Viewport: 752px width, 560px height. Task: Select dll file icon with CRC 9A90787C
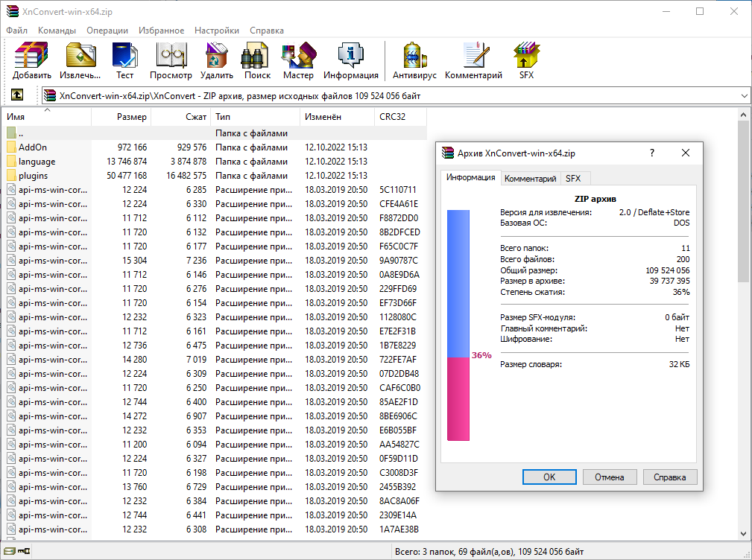11,261
